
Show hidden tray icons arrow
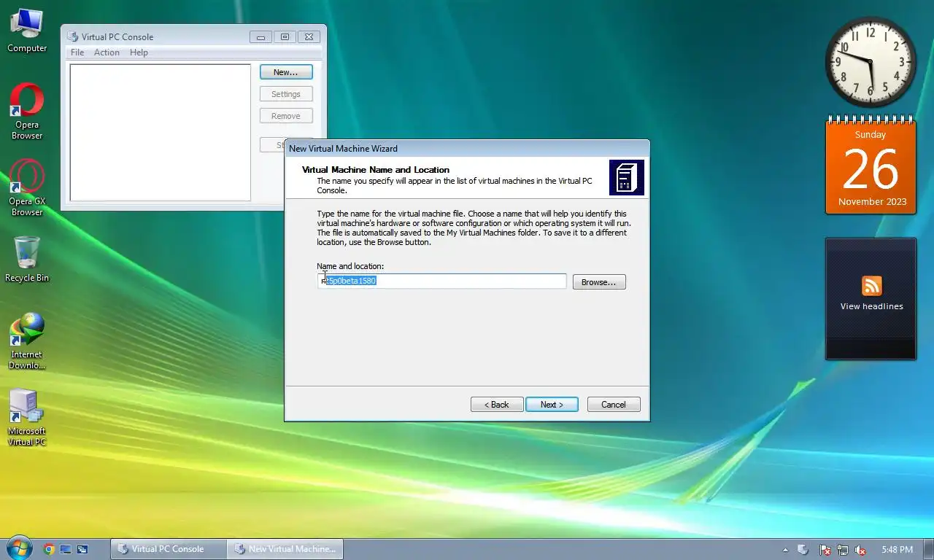pos(785,550)
